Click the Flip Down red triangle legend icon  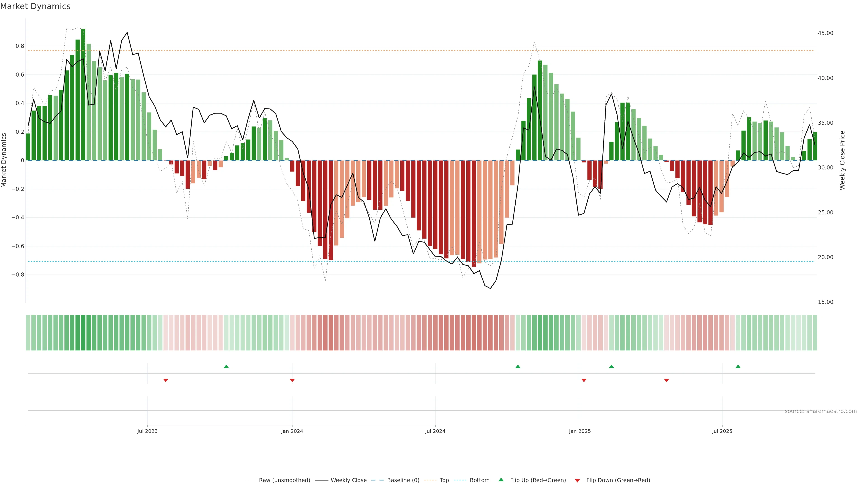[x=577, y=480]
